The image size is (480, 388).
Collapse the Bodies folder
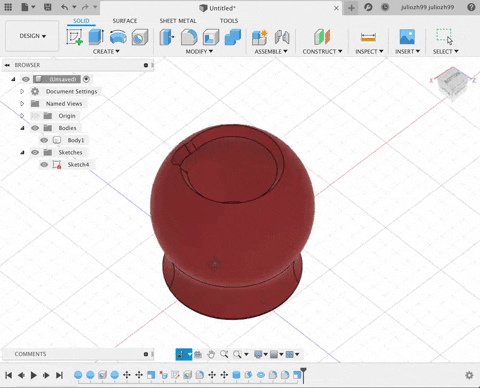tap(22, 128)
